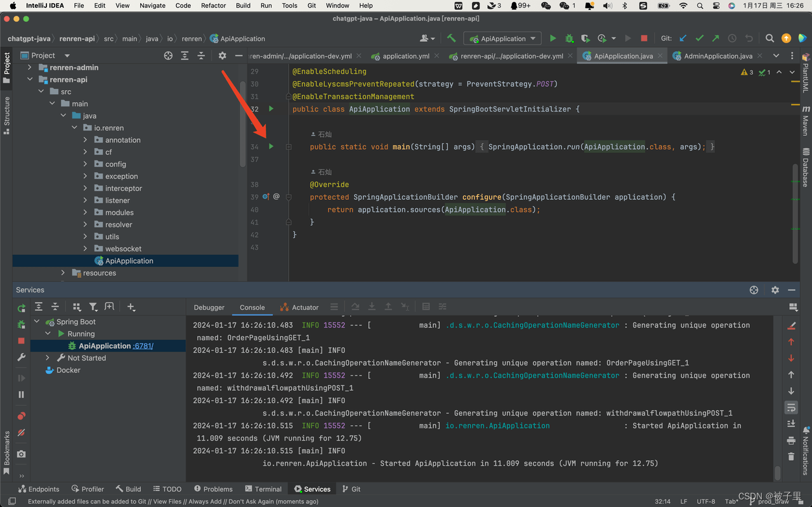Screen dimensions: 812x507
Task: Open ApiApplication run configuration dropdown
Action: pos(503,39)
